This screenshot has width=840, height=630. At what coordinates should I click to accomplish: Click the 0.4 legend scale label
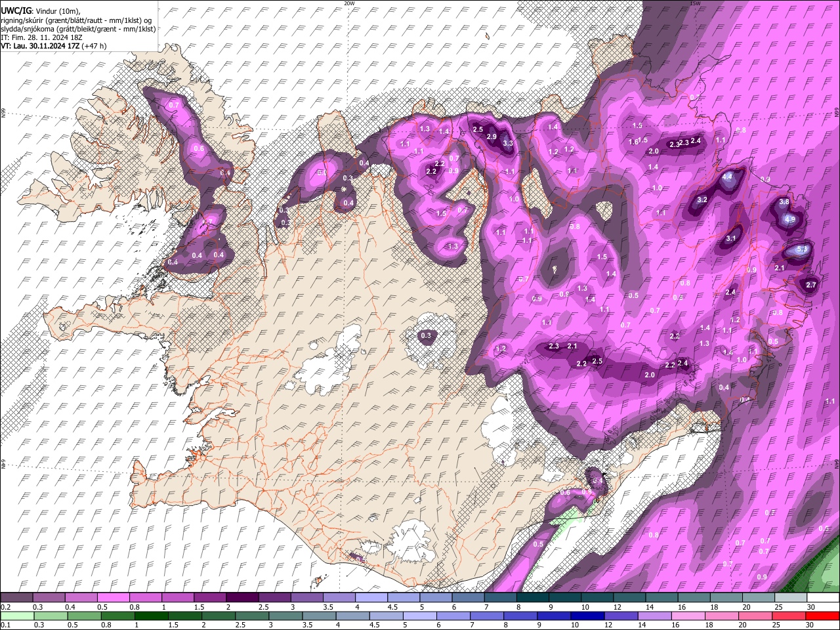[x=69, y=607]
